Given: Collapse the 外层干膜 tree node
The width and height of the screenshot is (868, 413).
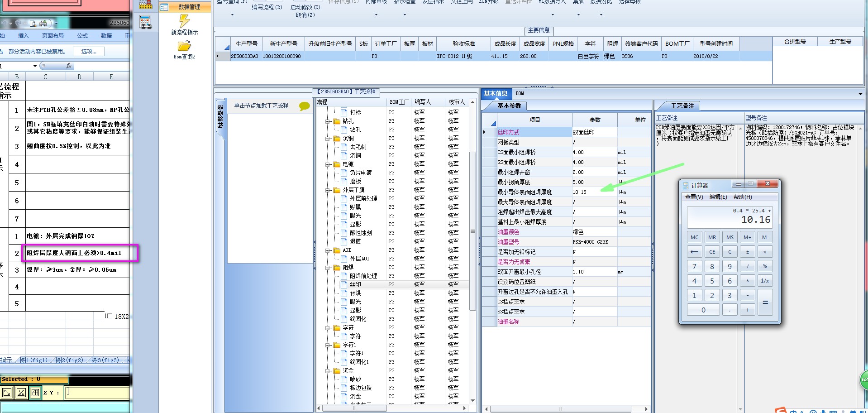Looking at the screenshot, I should [328, 190].
